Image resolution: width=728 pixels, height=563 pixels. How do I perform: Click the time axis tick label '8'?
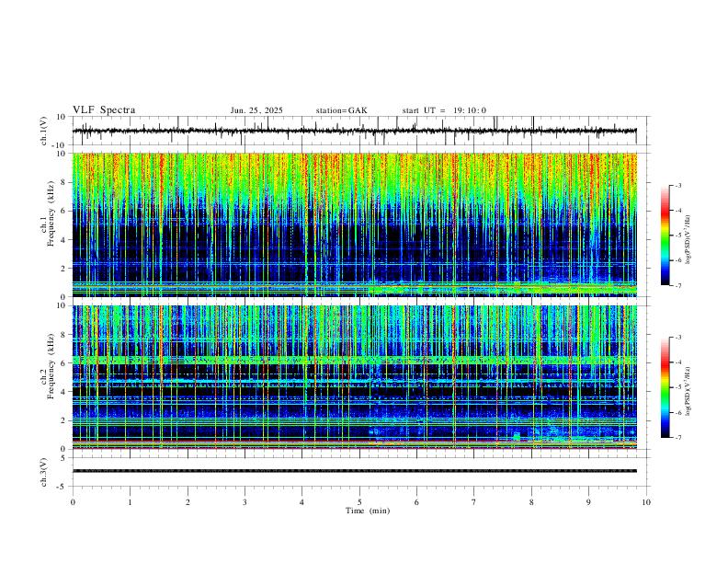(x=531, y=502)
